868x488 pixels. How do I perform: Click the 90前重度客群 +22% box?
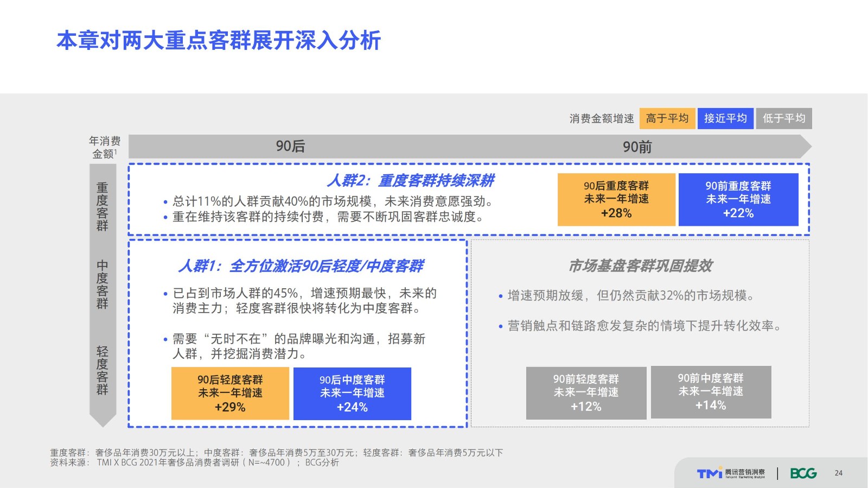click(738, 199)
